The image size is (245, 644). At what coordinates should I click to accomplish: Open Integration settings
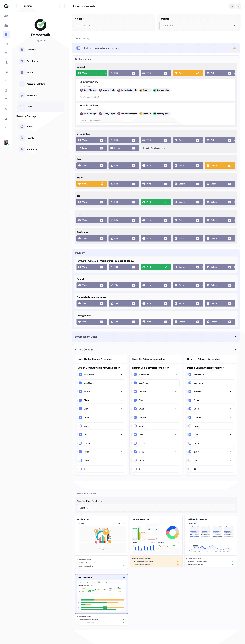[40, 95]
